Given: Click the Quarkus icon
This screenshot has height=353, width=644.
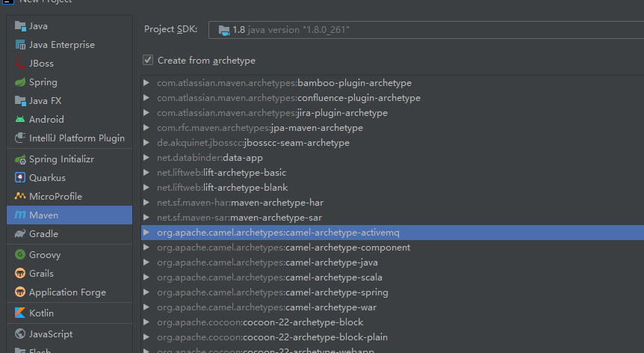Looking at the screenshot, I should pos(20,177).
